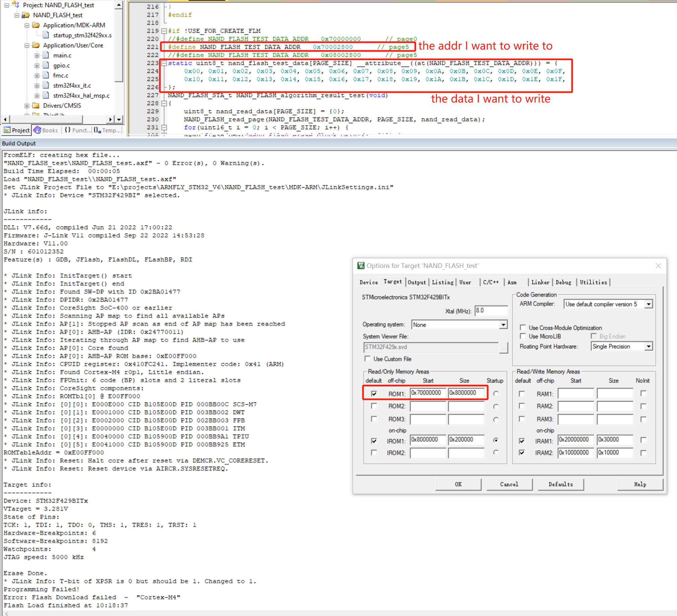Select the gpio.c file icon
Viewport: 677px width, 616px height.
(x=46, y=65)
